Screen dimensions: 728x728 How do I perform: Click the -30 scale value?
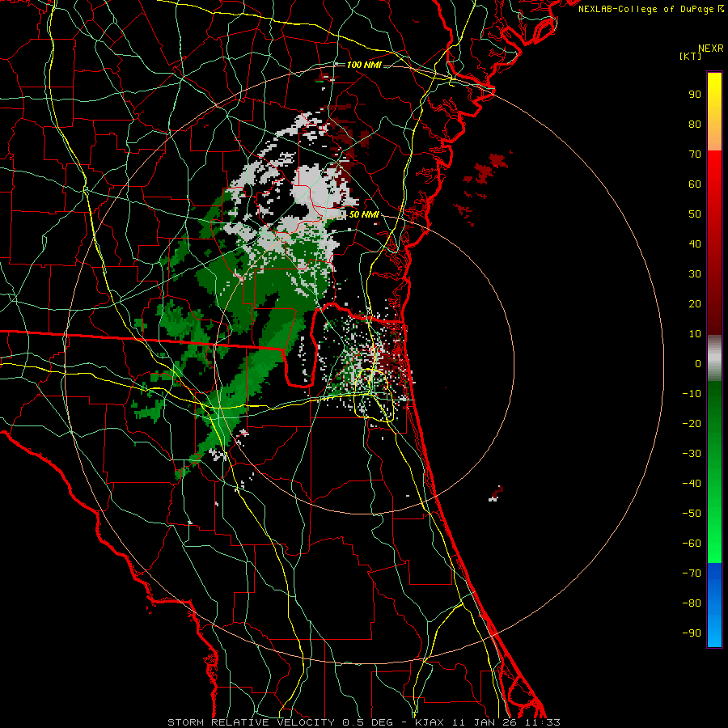pyautogui.click(x=692, y=454)
